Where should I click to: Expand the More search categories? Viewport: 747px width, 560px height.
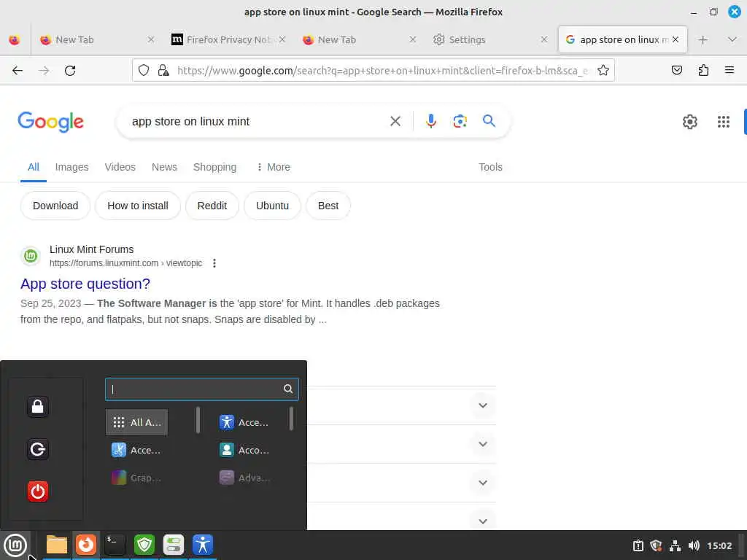pos(274,167)
